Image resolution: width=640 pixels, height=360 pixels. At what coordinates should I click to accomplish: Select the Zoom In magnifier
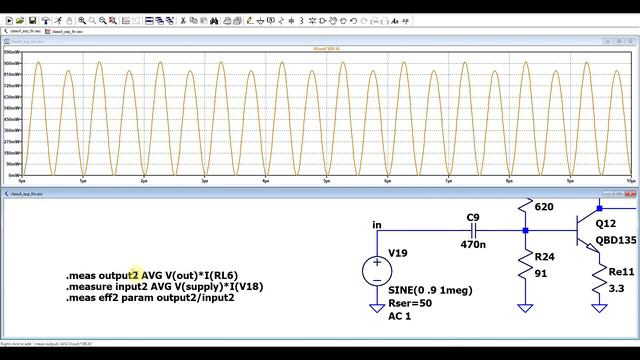pos(82,20)
